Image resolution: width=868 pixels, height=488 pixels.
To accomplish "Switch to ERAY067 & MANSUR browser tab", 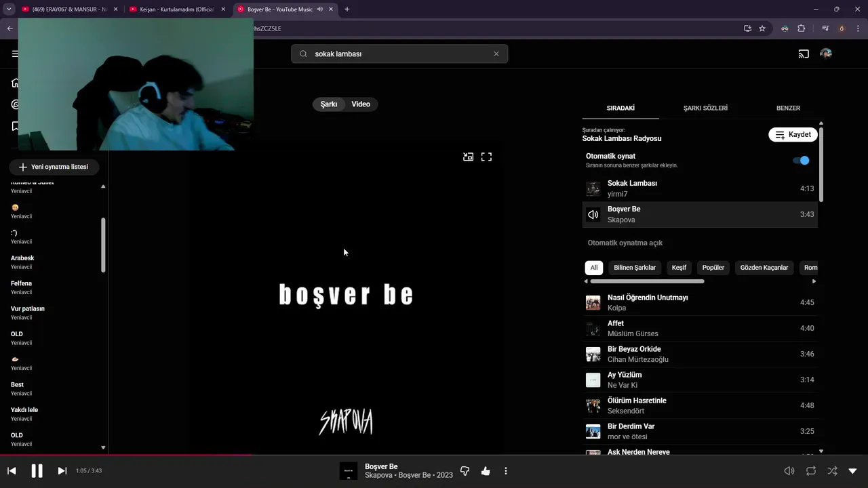I will coord(71,9).
